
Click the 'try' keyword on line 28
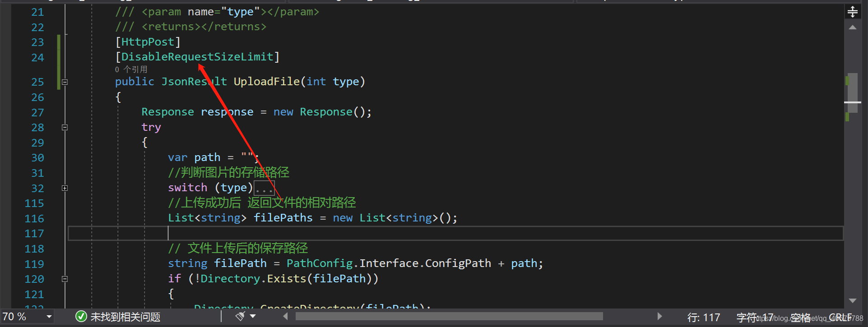point(151,128)
